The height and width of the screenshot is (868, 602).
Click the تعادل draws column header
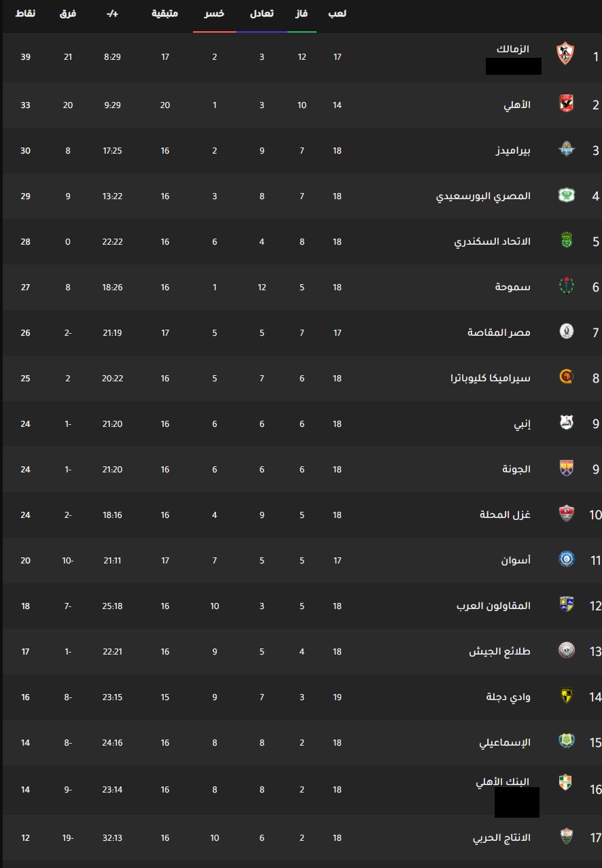(x=262, y=14)
